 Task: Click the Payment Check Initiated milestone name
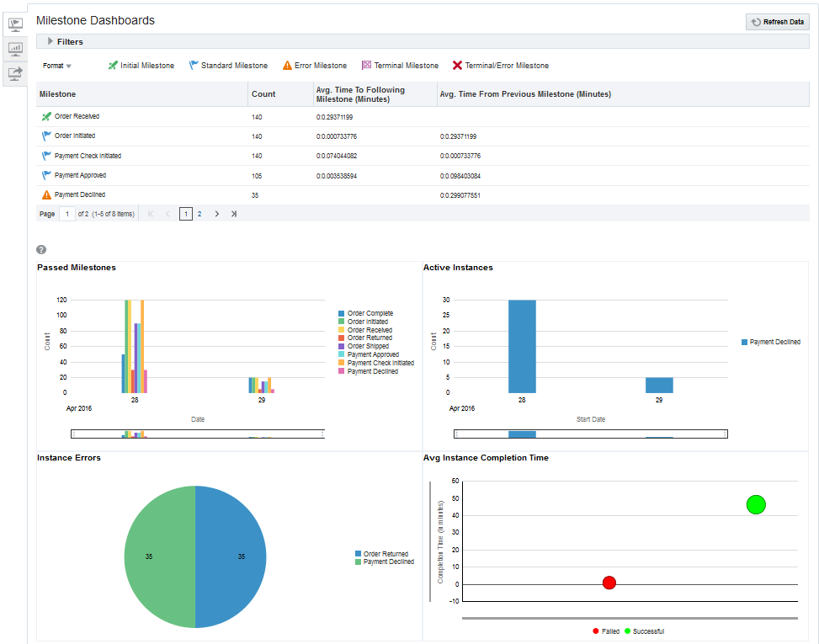[88, 156]
